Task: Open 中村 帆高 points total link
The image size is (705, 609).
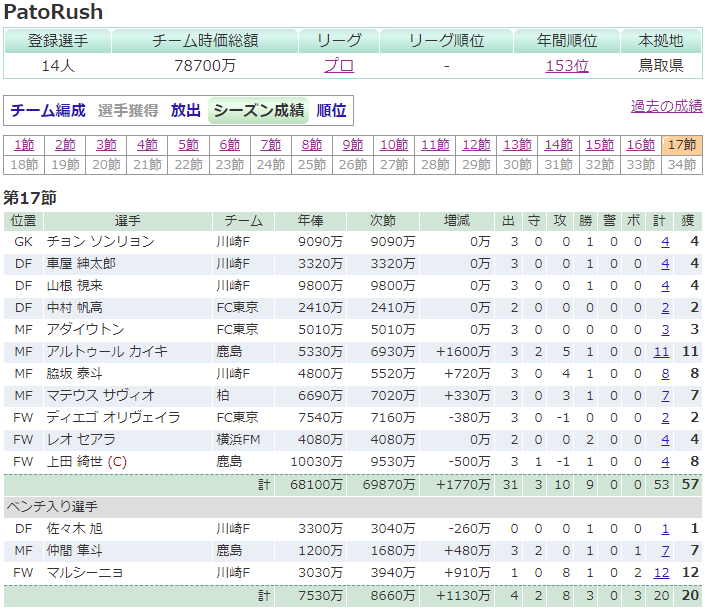Action: 665,308
